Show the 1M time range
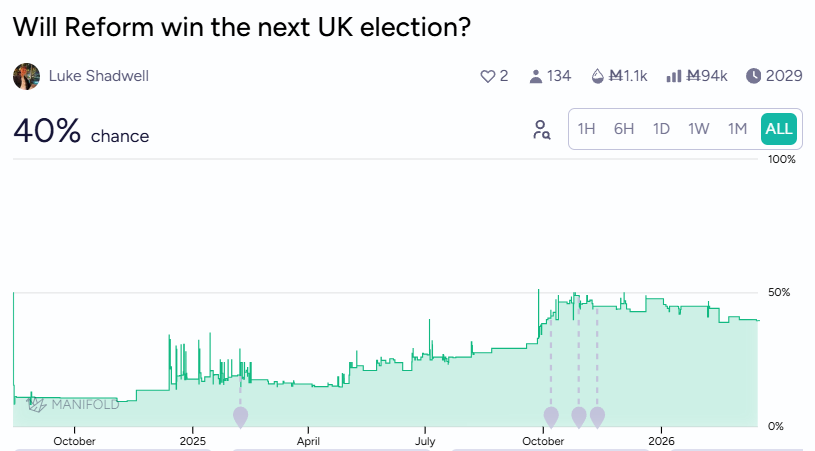815x451 pixels. click(x=737, y=129)
